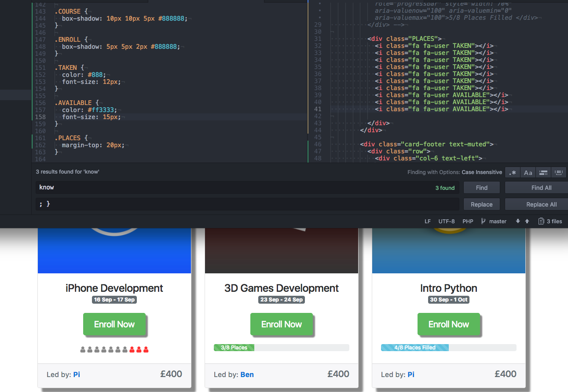Focus the find field containing 'know'
Image resolution: width=568 pixels, height=392 pixels.
pyautogui.click(x=248, y=188)
